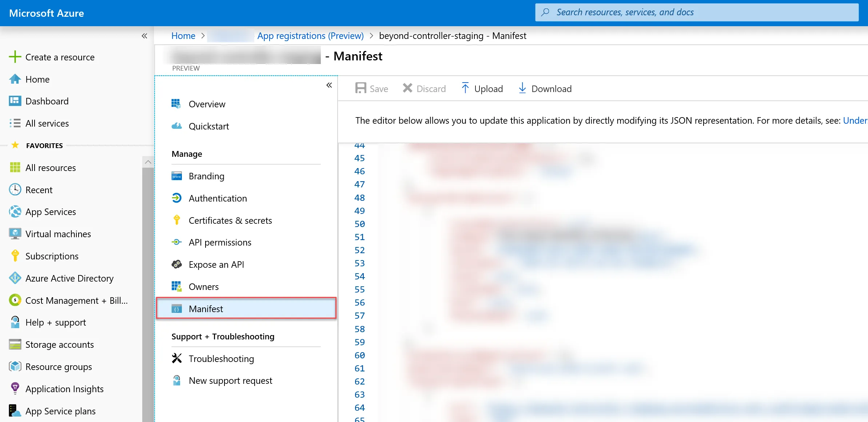868x422 pixels.
Task: Focus the Search resources input field
Action: 697,12
